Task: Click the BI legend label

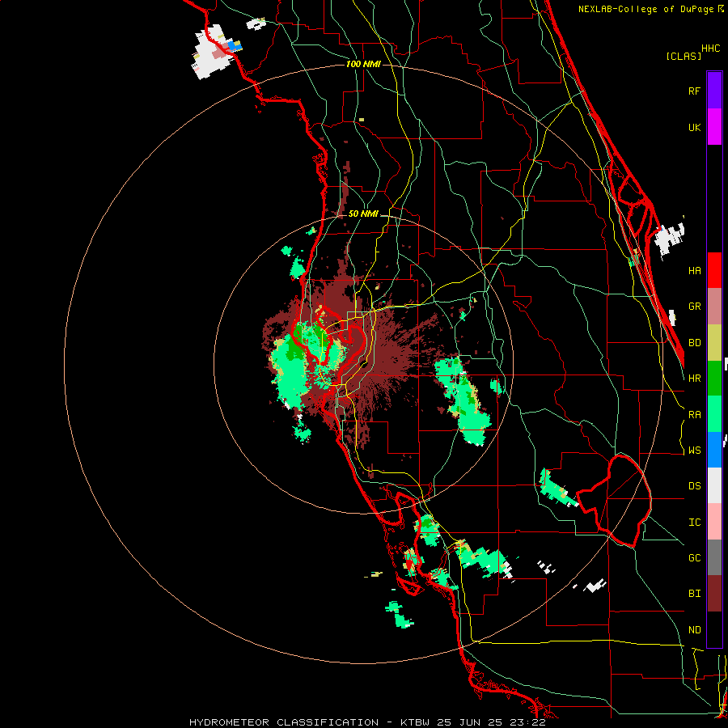Action: pyautogui.click(x=694, y=594)
